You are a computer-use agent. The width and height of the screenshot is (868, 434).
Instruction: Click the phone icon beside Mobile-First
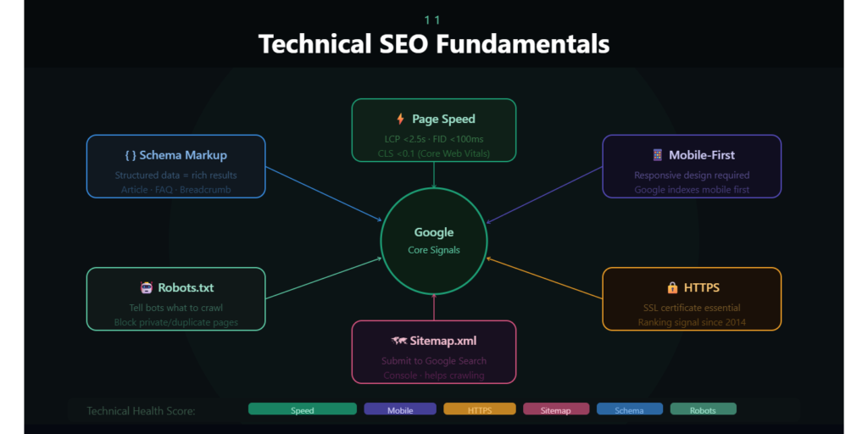point(658,155)
